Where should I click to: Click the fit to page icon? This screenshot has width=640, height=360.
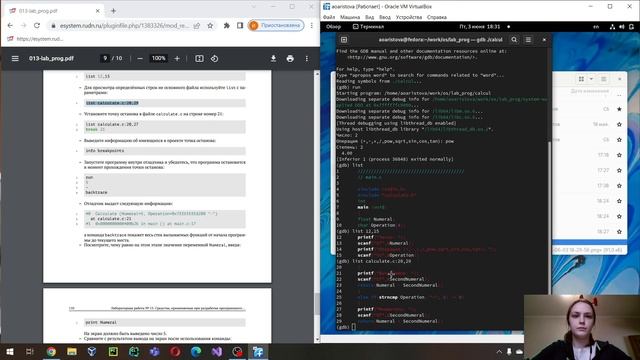click(199, 58)
